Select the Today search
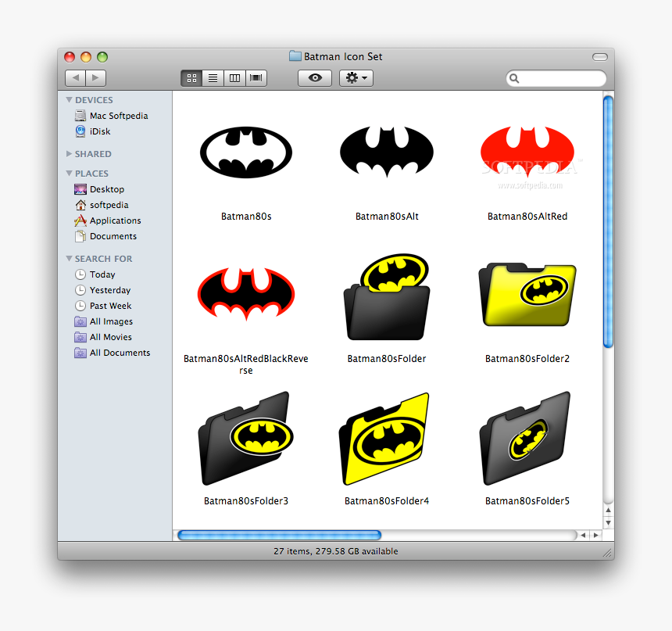This screenshot has height=631, width=672. click(95, 274)
